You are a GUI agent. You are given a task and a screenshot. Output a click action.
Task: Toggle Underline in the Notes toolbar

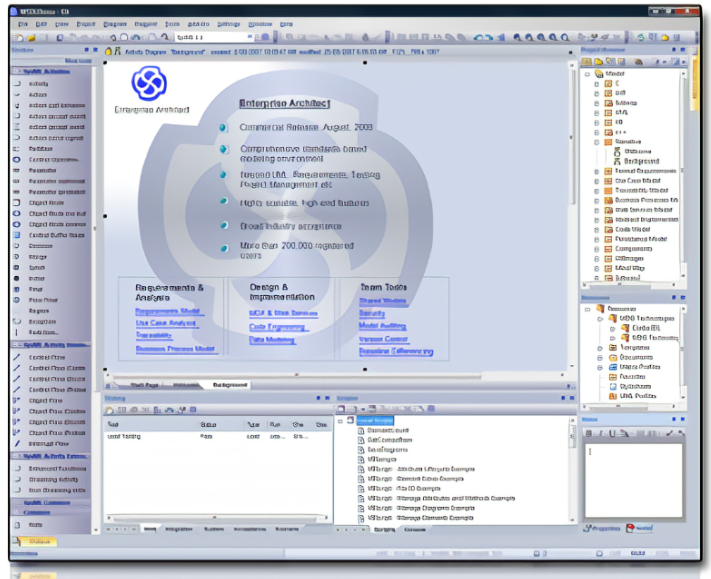612,433
